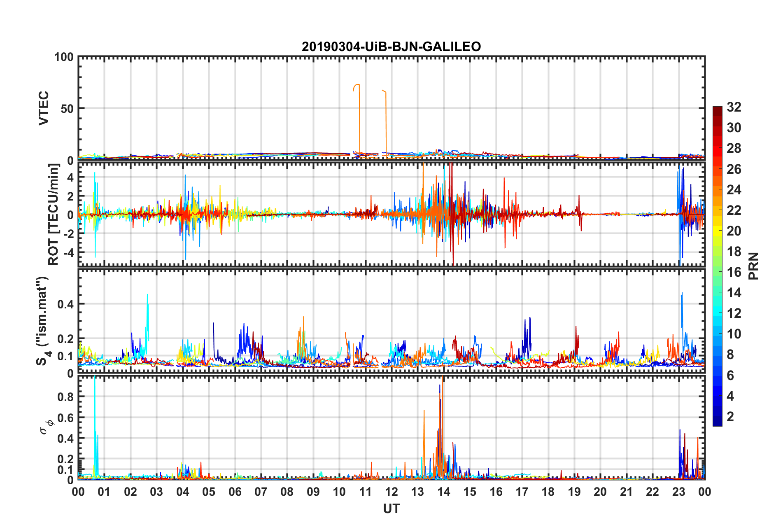This screenshot has width=783, height=532.
Task: Click x-axis hour label 17
Action: pyautogui.click(x=522, y=492)
